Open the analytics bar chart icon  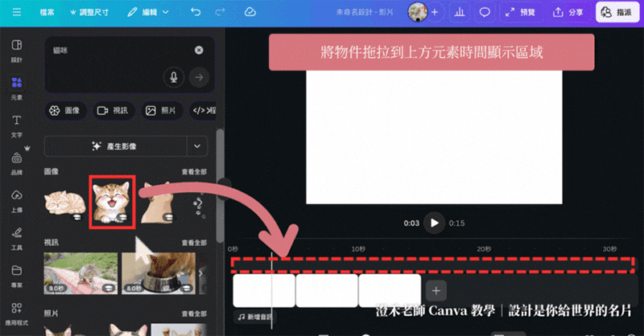coord(460,12)
